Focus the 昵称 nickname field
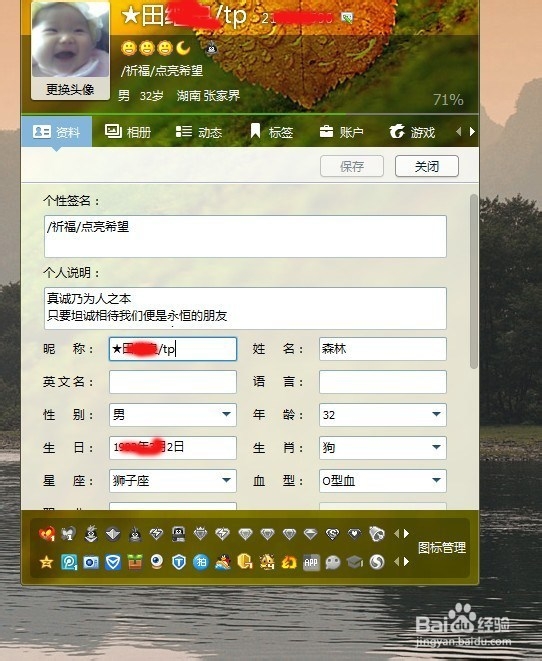The width and height of the screenshot is (542, 661). tap(173, 349)
